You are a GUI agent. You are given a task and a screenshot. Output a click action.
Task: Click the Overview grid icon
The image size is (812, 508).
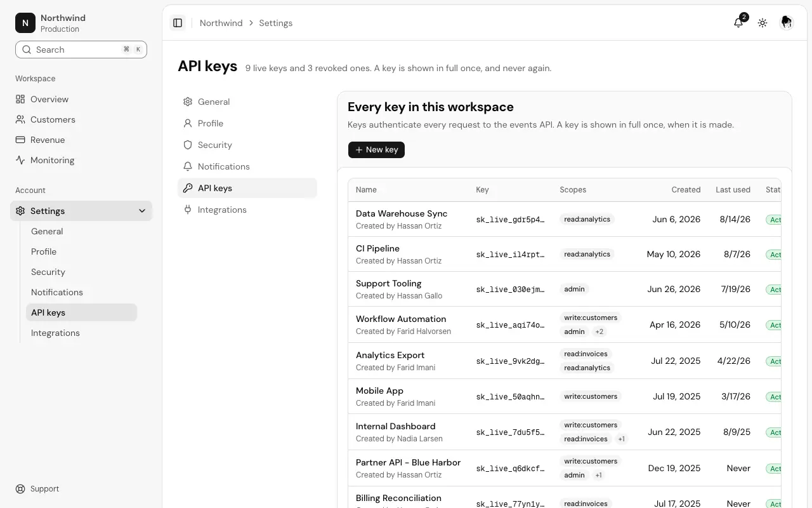20,99
